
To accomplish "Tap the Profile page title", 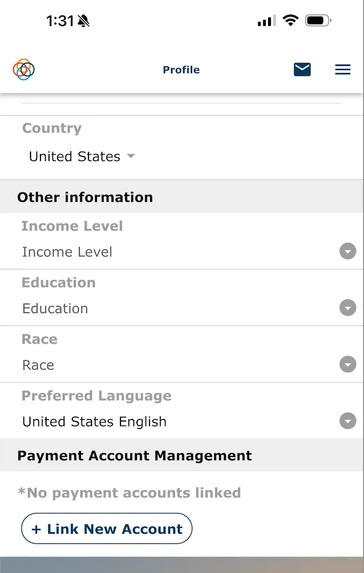I will 181,70.
